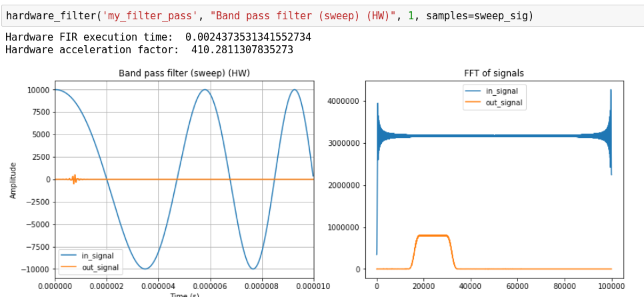Select the Hardware acceleration factor output line
The height and width of the screenshot is (297, 644).
pyautogui.click(x=149, y=49)
